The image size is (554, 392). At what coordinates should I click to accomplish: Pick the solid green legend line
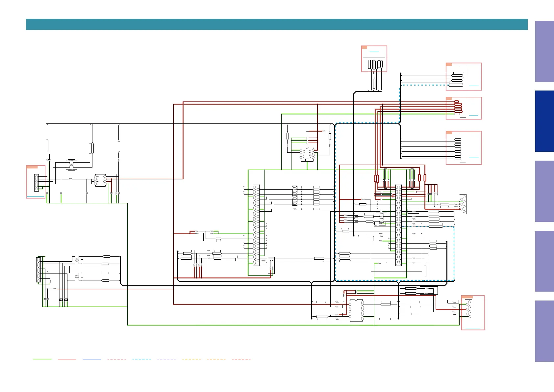(x=42, y=359)
